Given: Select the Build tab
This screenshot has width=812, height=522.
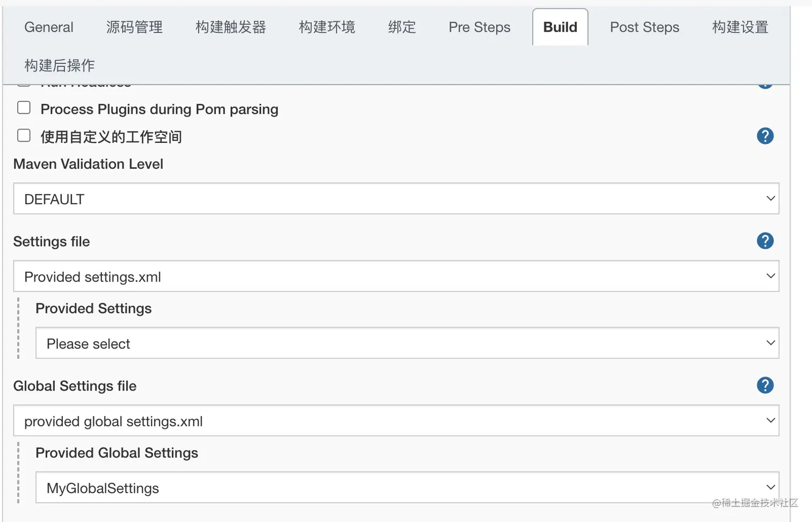Looking at the screenshot, I should pos(560,27).
